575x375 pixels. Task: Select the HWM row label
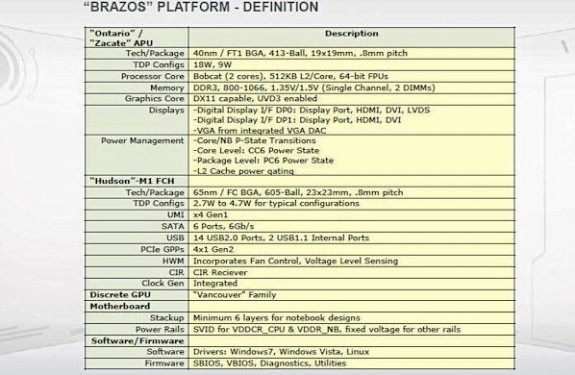pos(173,261)
